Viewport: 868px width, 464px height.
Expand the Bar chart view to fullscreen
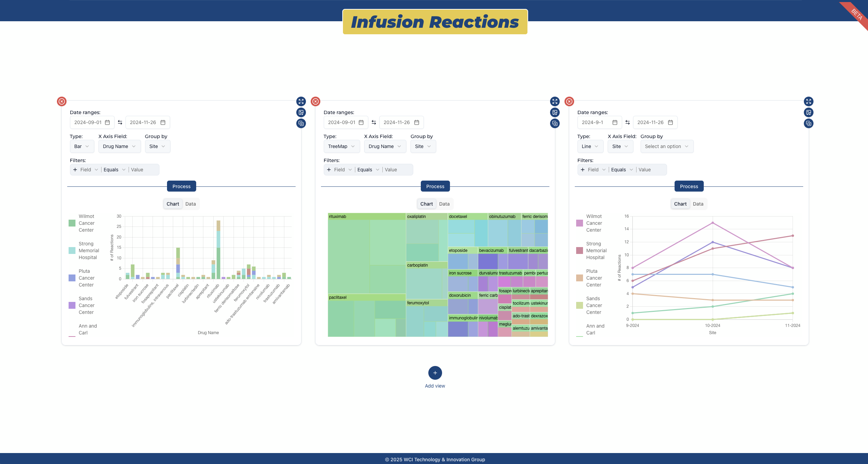(x=301, y=101)
